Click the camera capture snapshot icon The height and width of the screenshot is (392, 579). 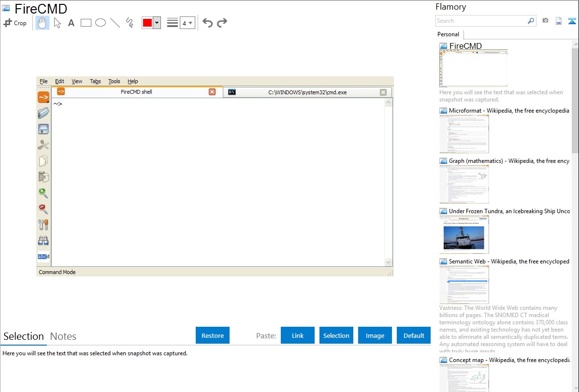(x=545, y=21)
